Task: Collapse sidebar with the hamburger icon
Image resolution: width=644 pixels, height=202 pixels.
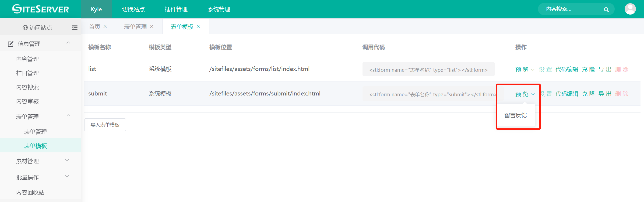Action: click(x=75, y=28)
